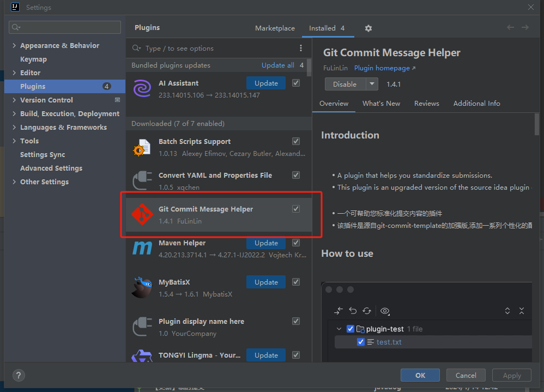Open the What's New tab
The width and height of the screenshot is (544, 392).
point(381,104)
